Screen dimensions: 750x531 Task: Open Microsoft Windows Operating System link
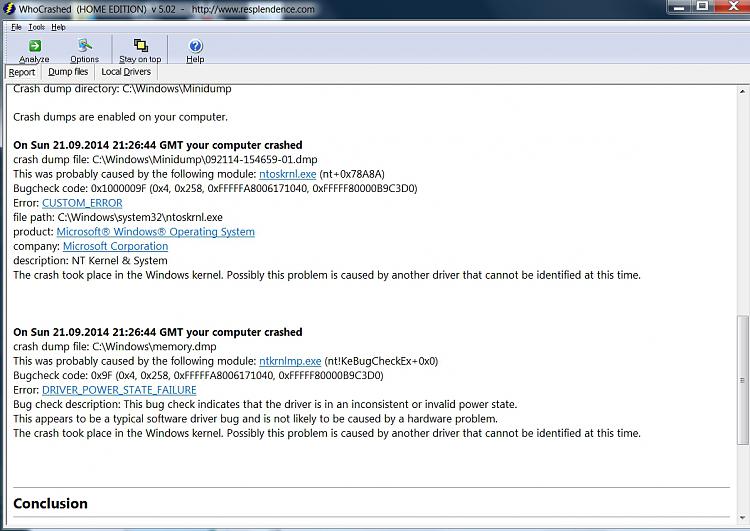(155, 232)
